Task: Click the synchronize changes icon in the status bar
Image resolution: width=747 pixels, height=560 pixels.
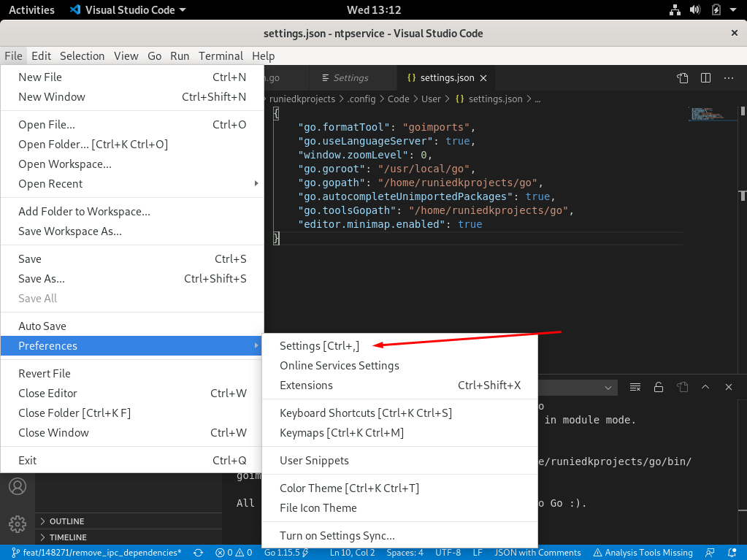Action: click(198, 553)
